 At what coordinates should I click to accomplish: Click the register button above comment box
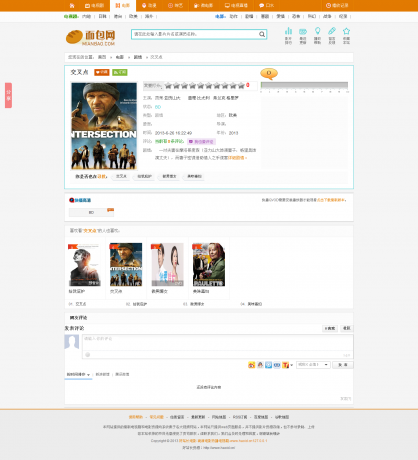[330, 328]
